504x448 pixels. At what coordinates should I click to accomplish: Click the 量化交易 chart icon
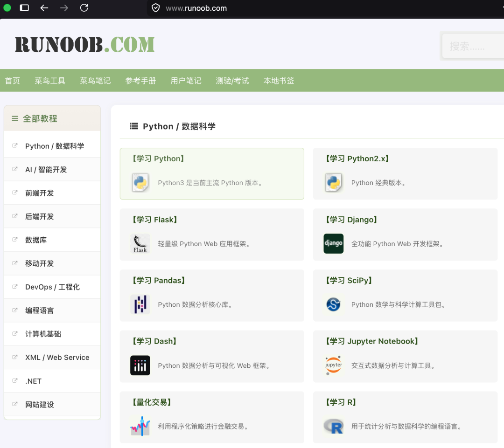tap(140, 426)
